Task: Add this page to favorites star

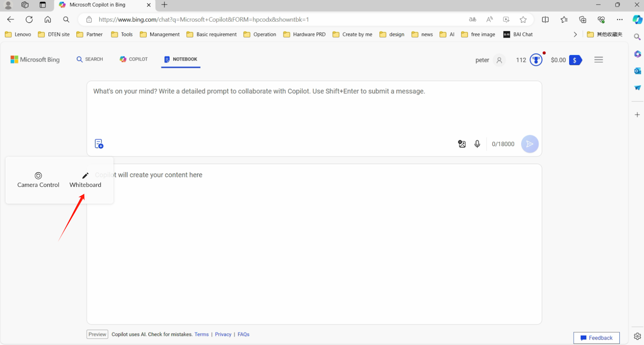Action: 523,19
